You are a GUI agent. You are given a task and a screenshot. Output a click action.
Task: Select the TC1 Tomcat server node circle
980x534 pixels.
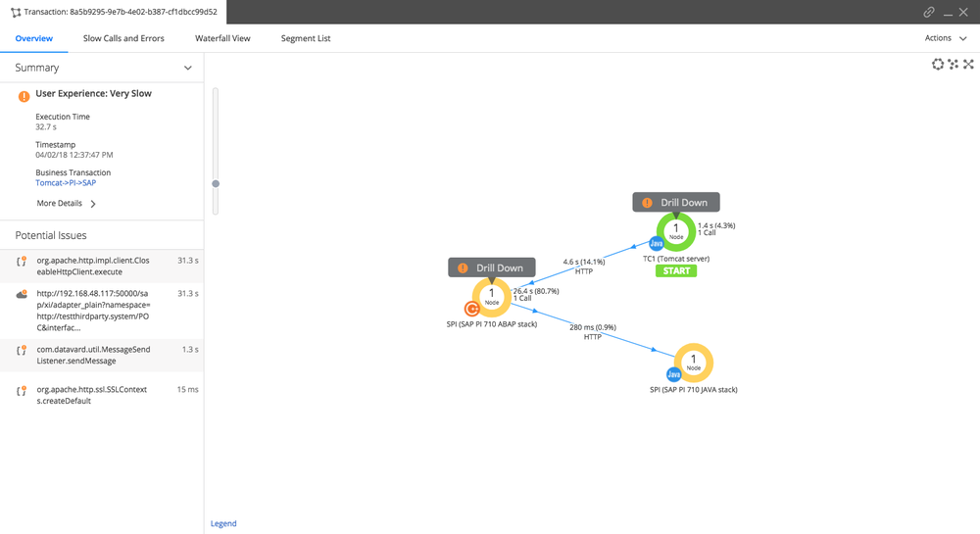[x=675, y=231]
